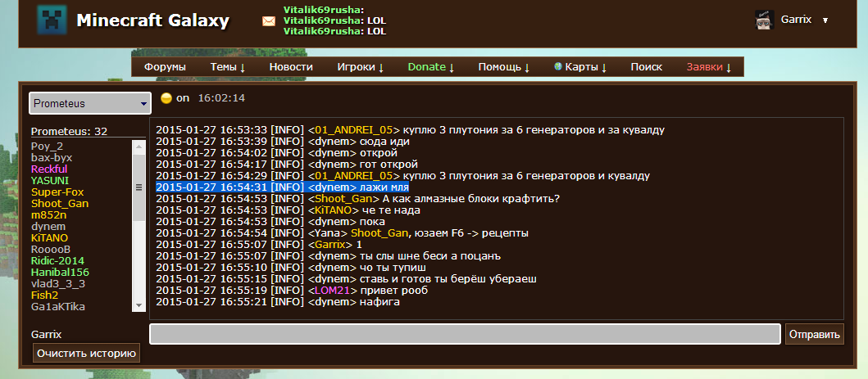Click the globe icon beside Карты
868x379 pixels.
[x=558, y=66]
